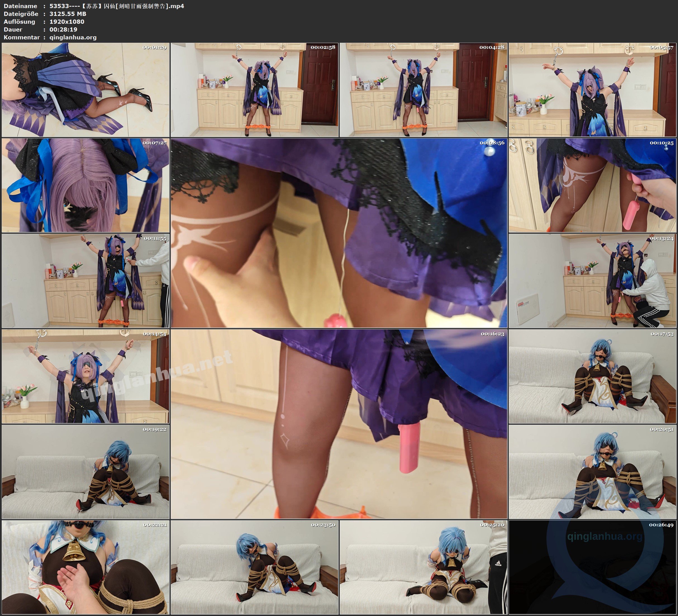This screenshot has width=678, height=616.
Task: Open the frame with timestamp 00:02:58
Action: [x=254, y=90]
